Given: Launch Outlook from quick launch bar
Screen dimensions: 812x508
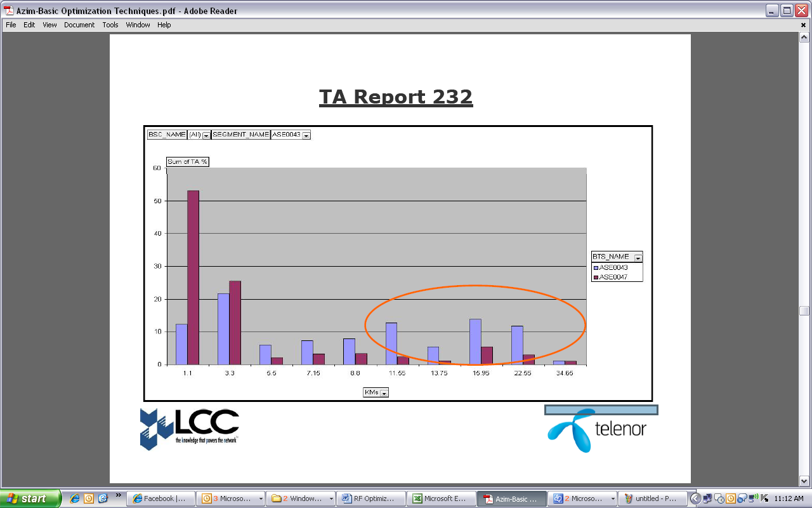Looking at the screenshot, I should [x=89, y=498].
